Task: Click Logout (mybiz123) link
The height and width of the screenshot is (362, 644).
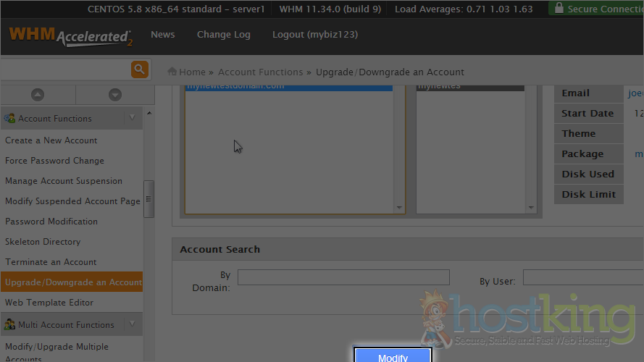Action: pos(314,35)
